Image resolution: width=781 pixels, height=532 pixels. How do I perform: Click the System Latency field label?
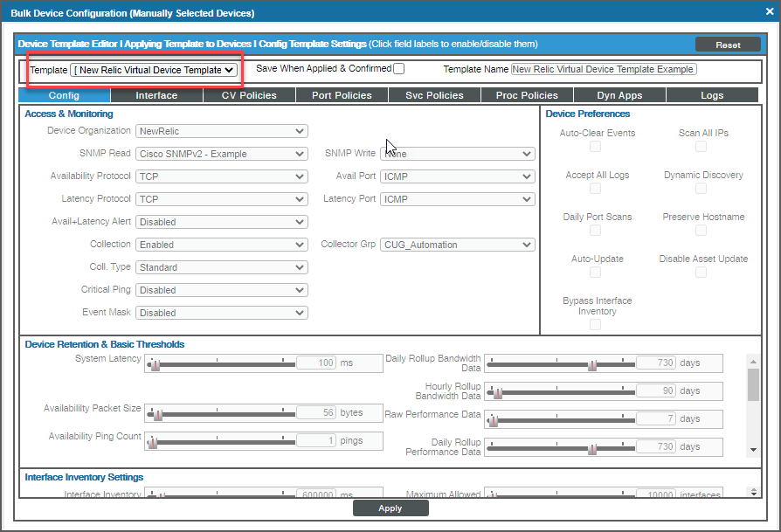pyautogui.click(x=108, y=358)
